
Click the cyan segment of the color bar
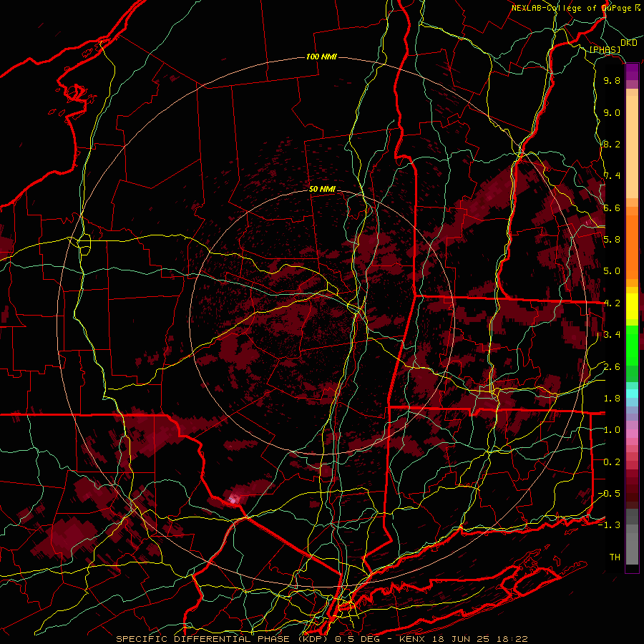coord(632,394)
